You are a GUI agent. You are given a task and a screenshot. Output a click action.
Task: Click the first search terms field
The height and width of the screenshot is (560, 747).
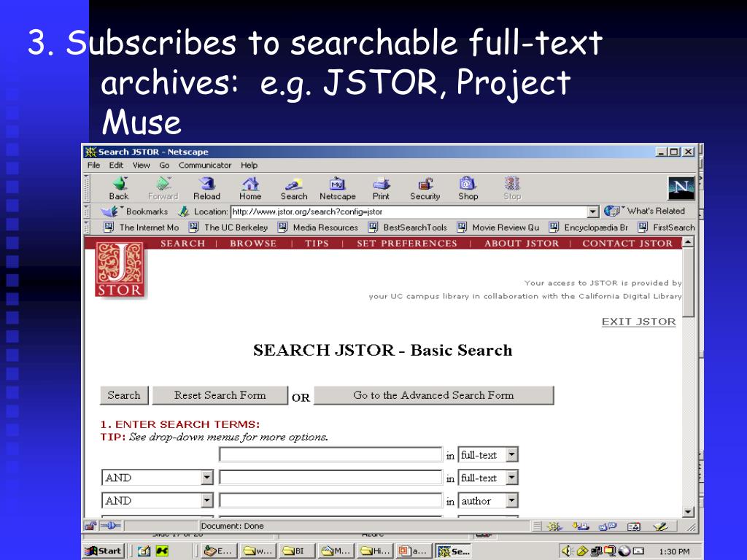pos(330,455)
